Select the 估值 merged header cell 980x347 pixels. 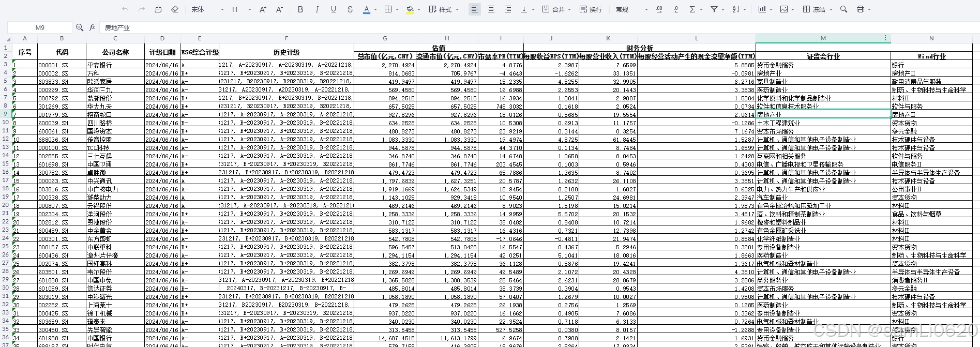[439, 48]
